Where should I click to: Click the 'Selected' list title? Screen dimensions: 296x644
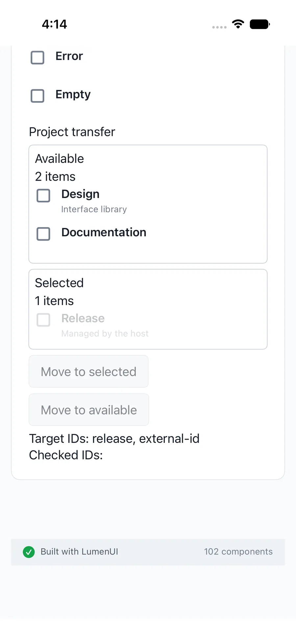coord(60,283)
